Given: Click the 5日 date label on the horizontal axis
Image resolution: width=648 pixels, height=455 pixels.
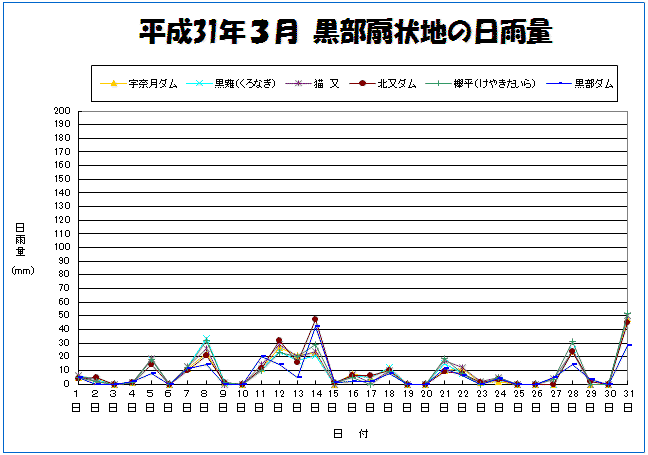Looking at the screenshot, I should (x=150, y=401).
